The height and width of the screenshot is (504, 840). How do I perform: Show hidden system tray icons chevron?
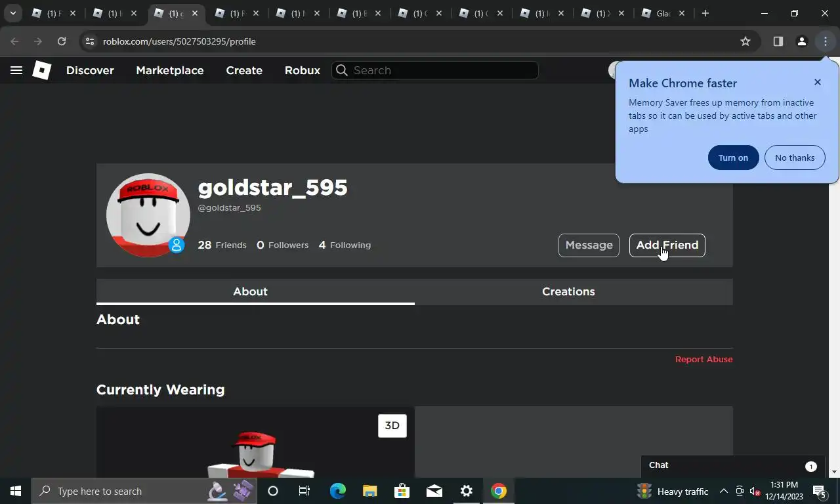[724, 491]
